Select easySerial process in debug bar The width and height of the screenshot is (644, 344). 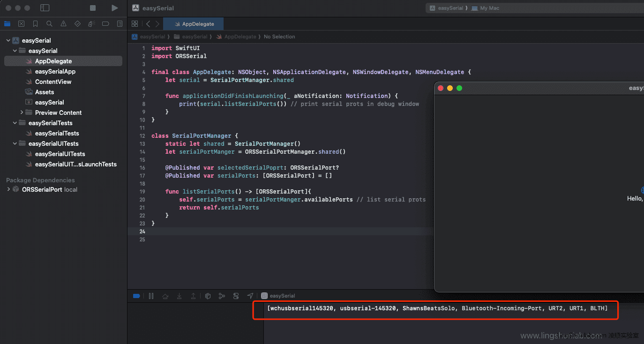(x=278, y=296)
